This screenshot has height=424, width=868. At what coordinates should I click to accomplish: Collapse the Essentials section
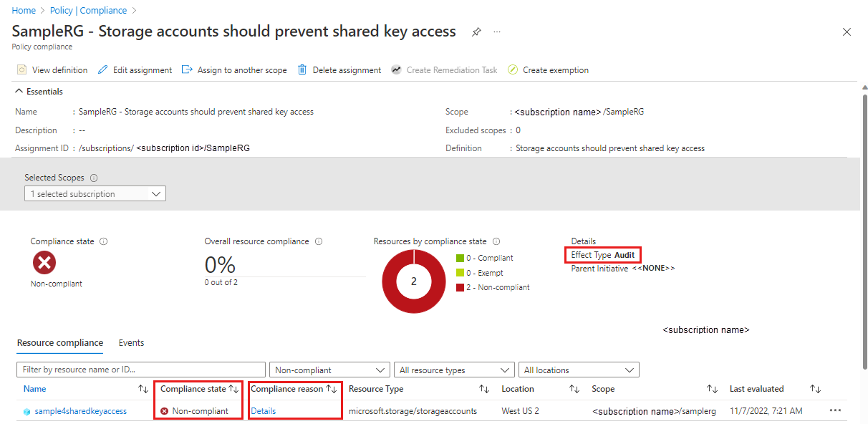(x=18, y=92)
